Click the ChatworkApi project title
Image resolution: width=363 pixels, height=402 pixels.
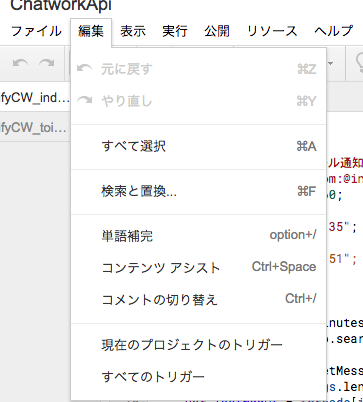[x=61, y=5]
